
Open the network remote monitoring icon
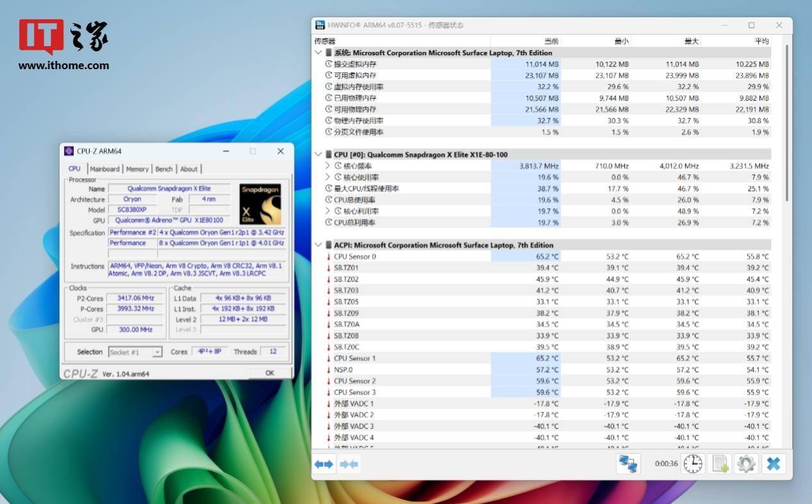coord(628,464)
